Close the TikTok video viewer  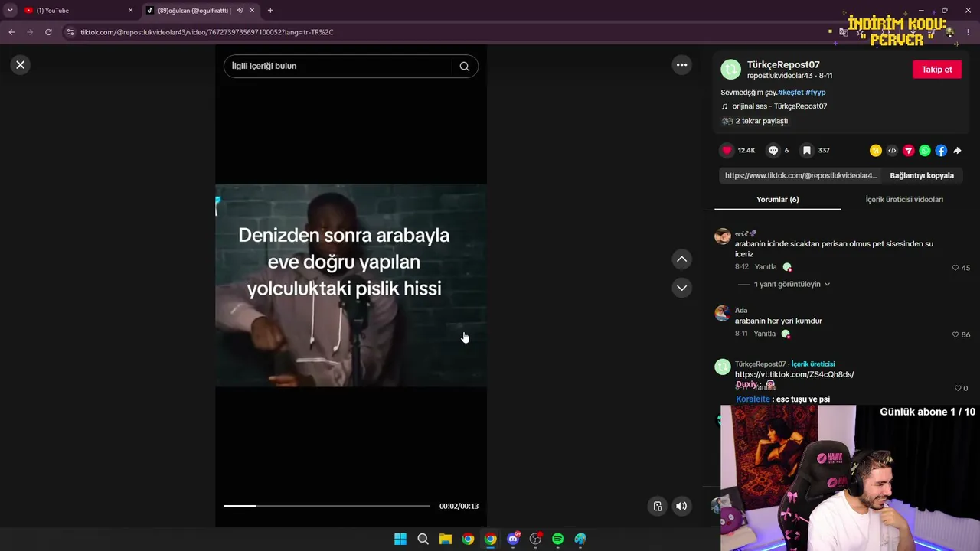21,65
